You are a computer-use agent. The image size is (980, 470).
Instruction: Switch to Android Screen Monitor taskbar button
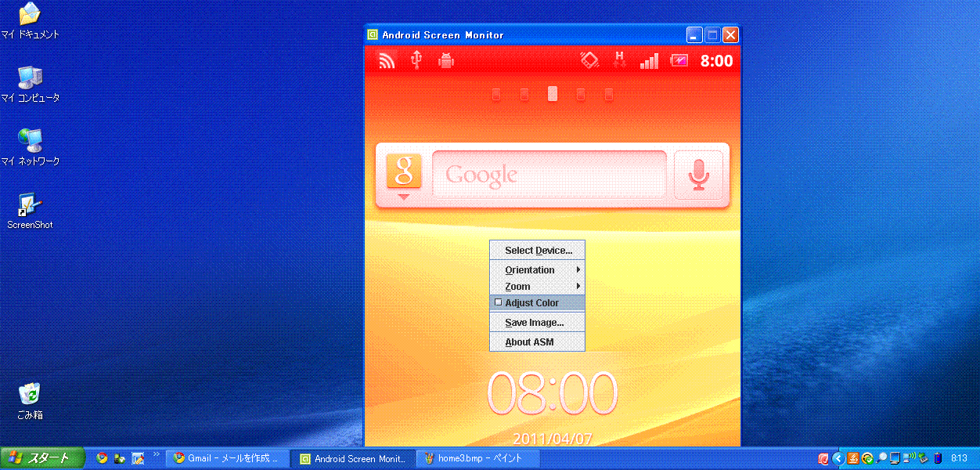[x=354, y=458]
